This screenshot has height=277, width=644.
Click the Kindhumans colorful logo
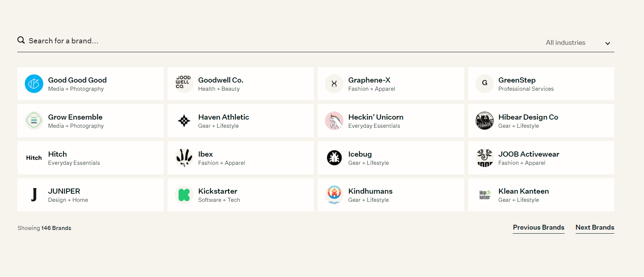pos(334,195)
